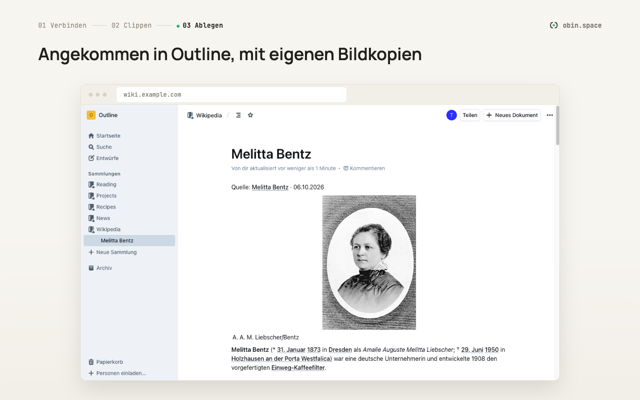This screenshot has height=400, width=640.
Task: Click the Reading collection icon
Action: pyautogui.click(x=91, y=184)
